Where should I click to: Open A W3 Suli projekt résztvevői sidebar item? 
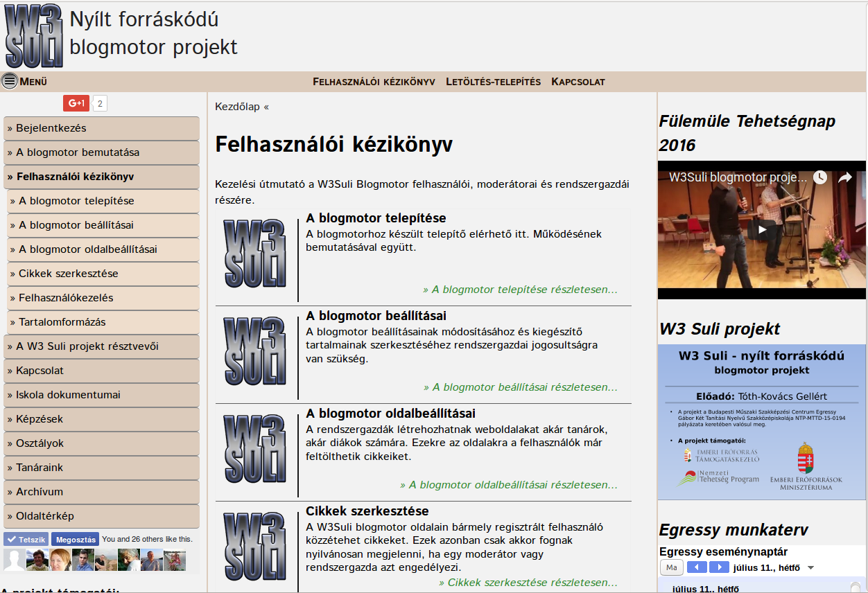tap(101, 346)
